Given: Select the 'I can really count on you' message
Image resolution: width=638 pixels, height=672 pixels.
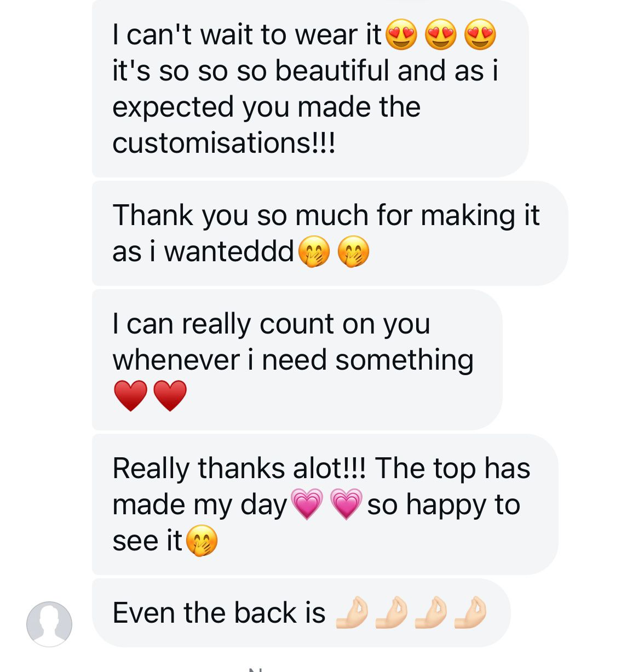Looking at the screenshot, I should tap(297, 360).
